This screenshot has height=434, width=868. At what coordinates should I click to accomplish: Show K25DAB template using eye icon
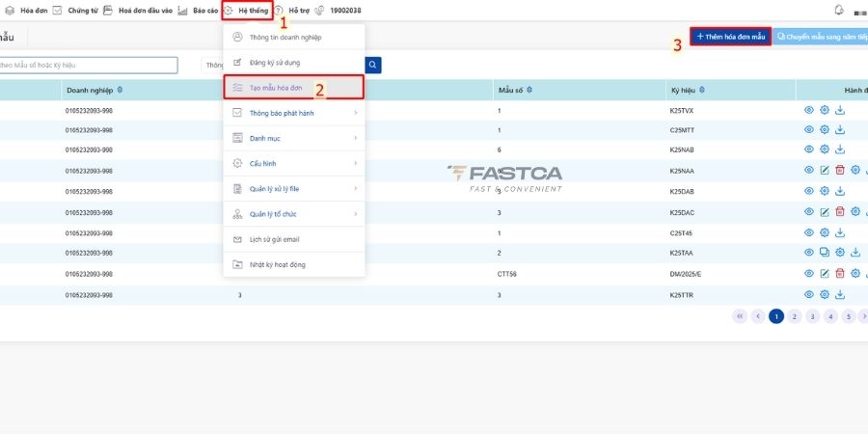(809, 191)
